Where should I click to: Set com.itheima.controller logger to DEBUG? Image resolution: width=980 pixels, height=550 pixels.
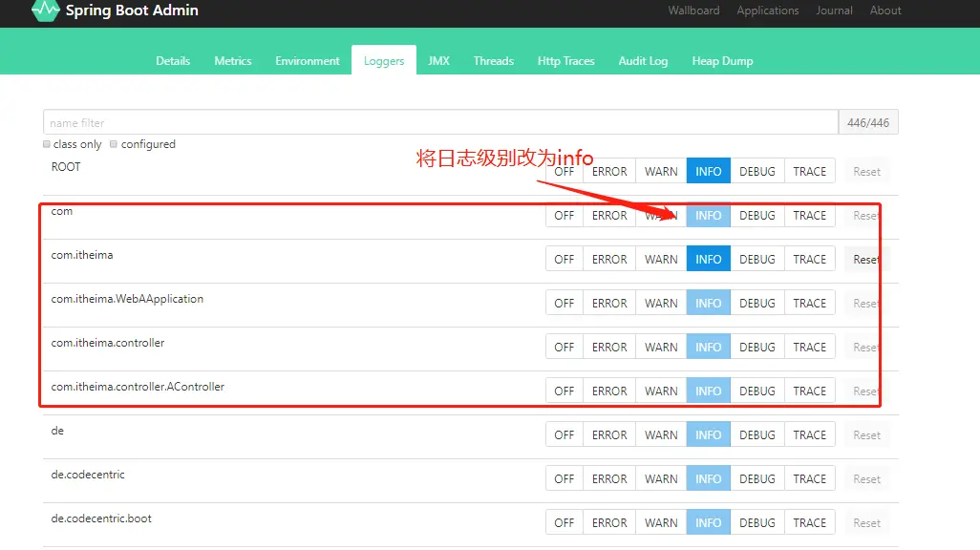pos(756,347)
